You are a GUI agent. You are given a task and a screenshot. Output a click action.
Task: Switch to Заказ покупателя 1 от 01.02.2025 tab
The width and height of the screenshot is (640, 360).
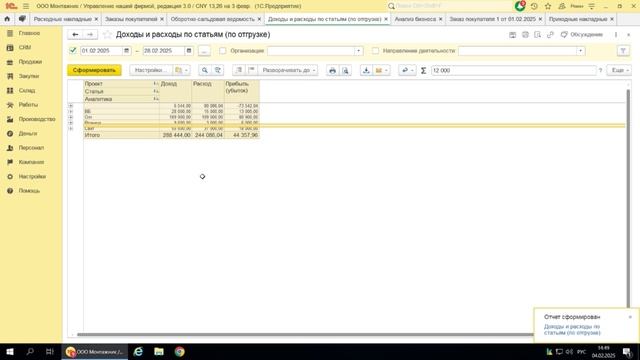click(492, 19)
